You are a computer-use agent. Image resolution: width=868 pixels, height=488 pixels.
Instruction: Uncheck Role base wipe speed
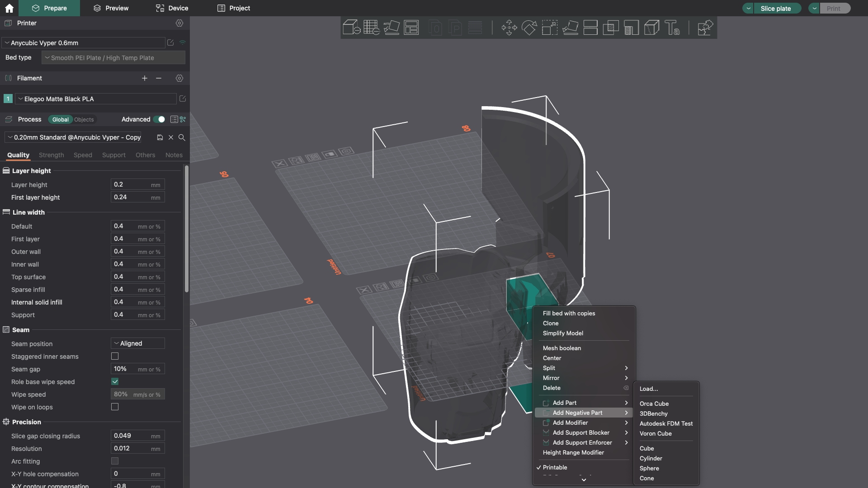(115, 382)
